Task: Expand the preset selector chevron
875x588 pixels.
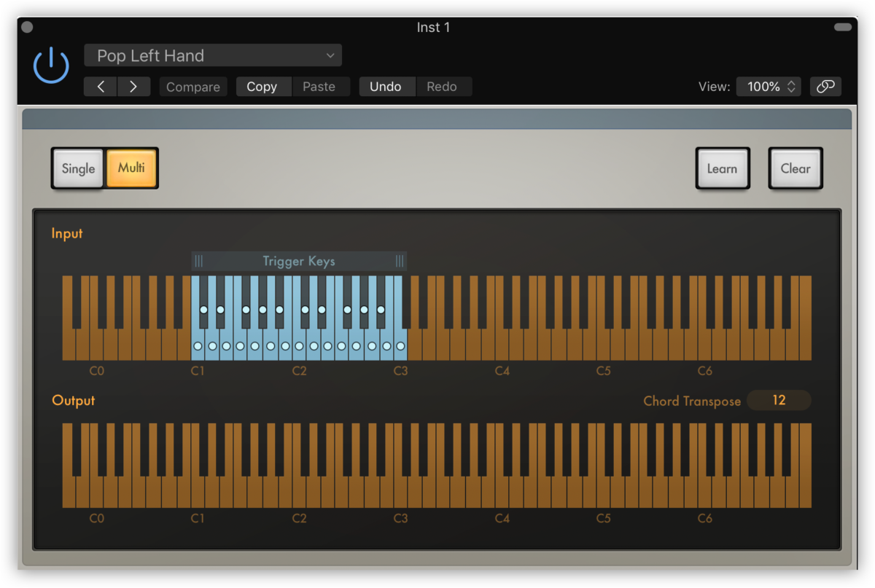Action: pyautogui.click(x=330, y=55)
